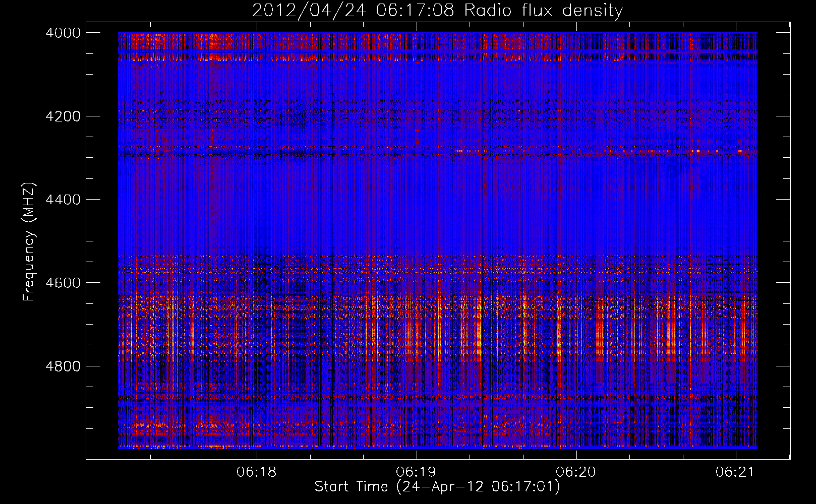
Task: Click the 06:20 time axis label
Action: (576, 472)
